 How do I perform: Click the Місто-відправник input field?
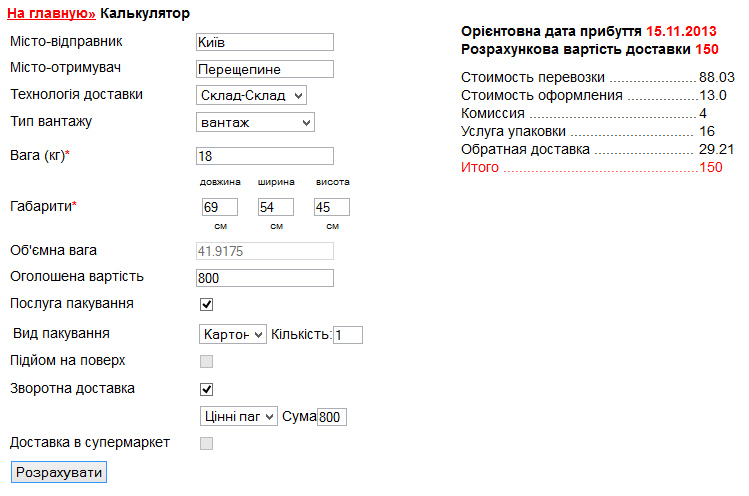(265, 42)
